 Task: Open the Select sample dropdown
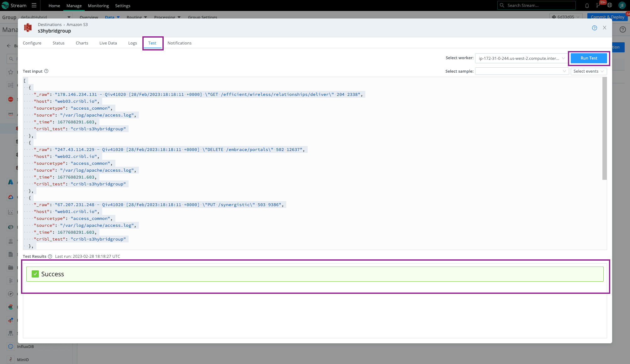(521, 71)
